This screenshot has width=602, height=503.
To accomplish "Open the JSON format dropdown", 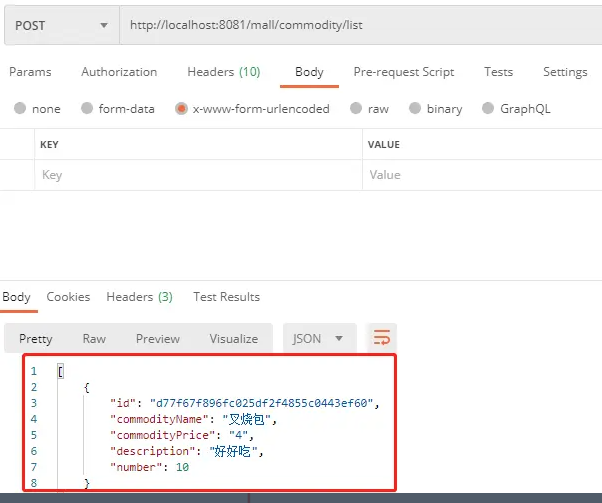I will tap(320, 338).
